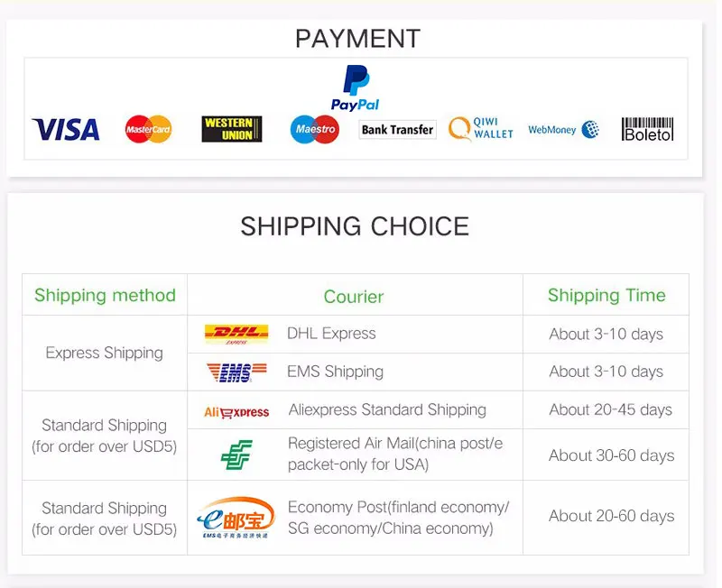Click the QIWI Wallet logo
The height and width of the screenshot is (588, 722).
(481, 128)
